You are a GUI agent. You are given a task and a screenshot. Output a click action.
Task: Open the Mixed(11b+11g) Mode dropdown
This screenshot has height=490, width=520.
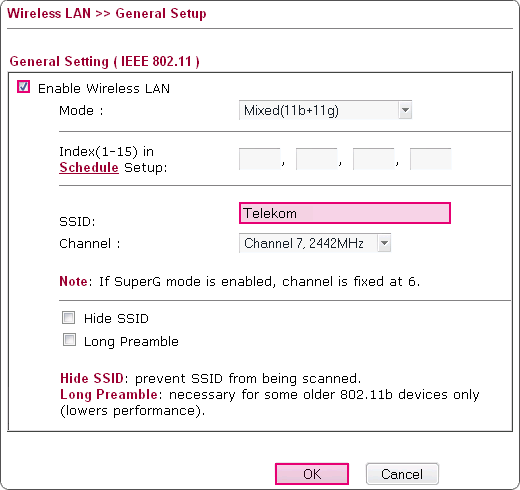tap(325, 110)
